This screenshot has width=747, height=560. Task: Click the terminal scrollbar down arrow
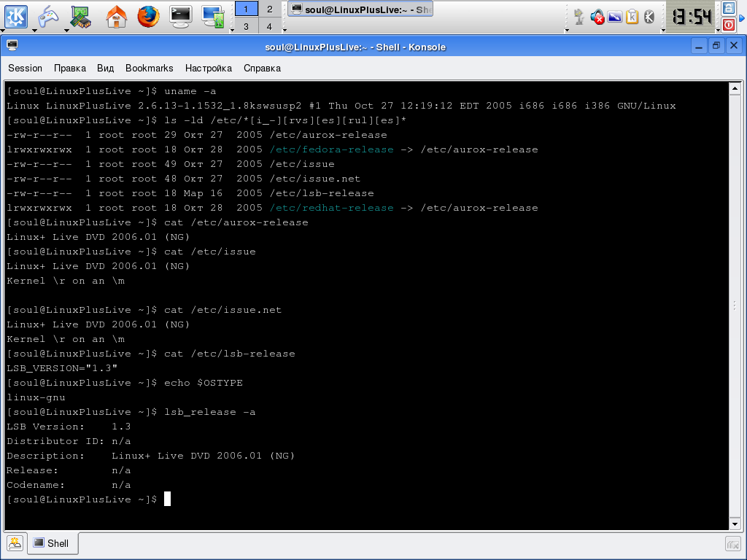coord(735,524)
